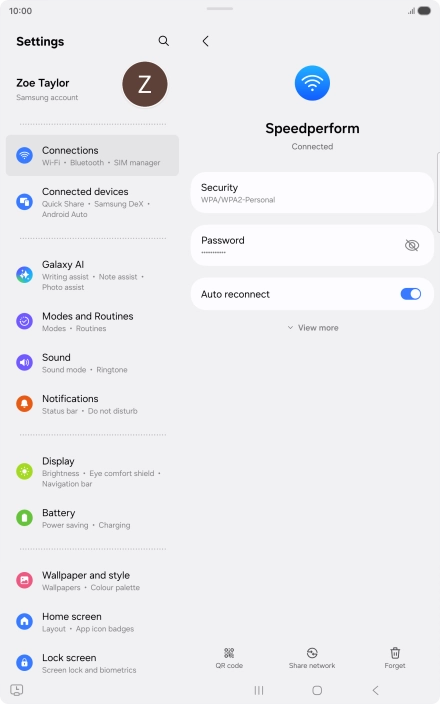
Task: Tap the home navigation button
Action: click(317, 690)
